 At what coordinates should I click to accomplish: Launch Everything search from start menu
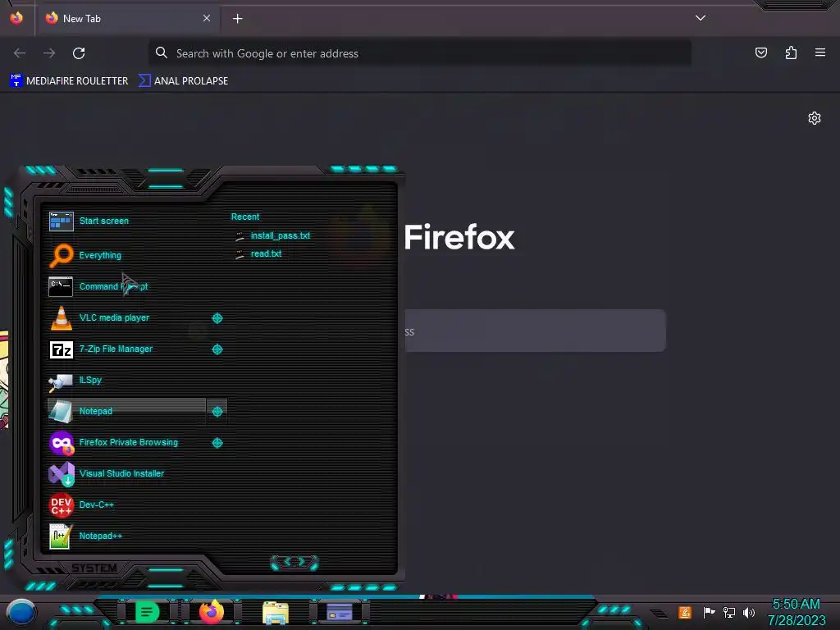point(126,255)
